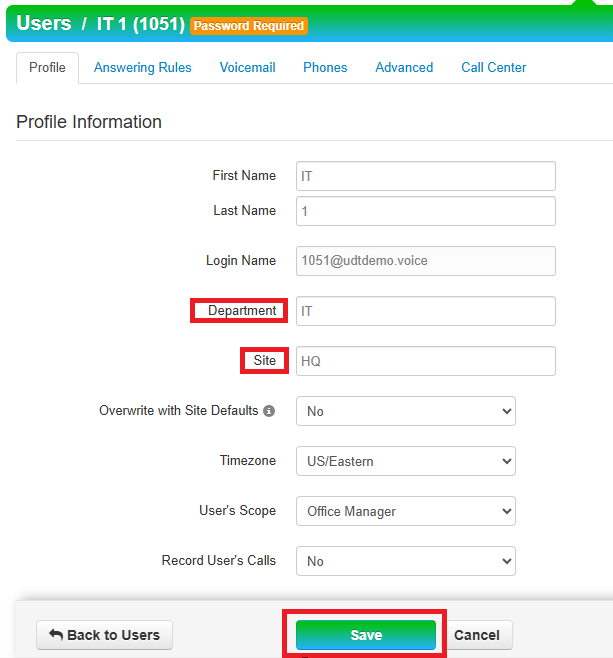Open the Record User's Calls dropdown
Viewport: 613px width, 658px height.
pos(405,561)
